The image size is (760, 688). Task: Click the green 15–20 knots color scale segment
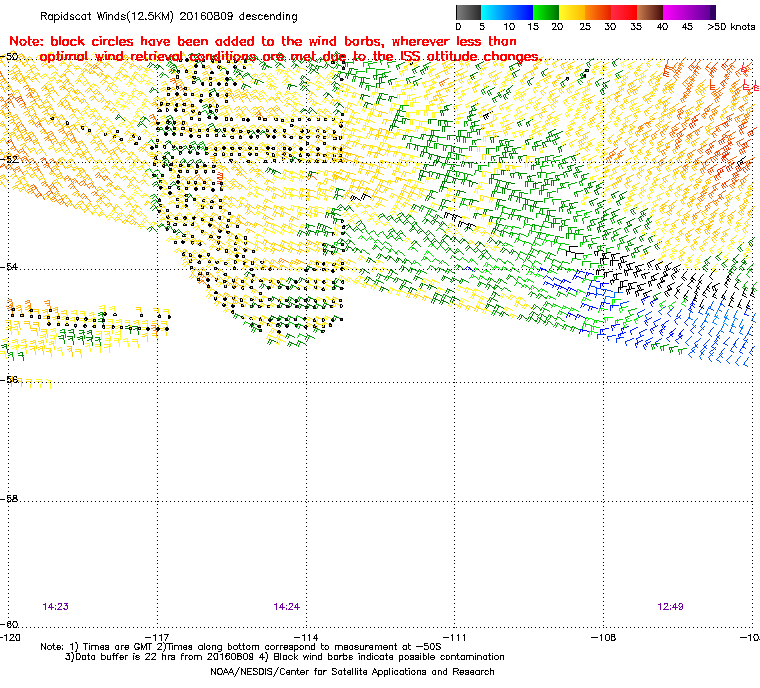546,12
